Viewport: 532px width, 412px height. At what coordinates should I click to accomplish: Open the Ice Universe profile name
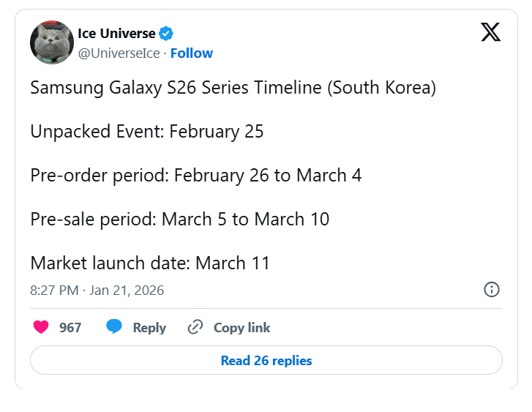coord(116,34)
